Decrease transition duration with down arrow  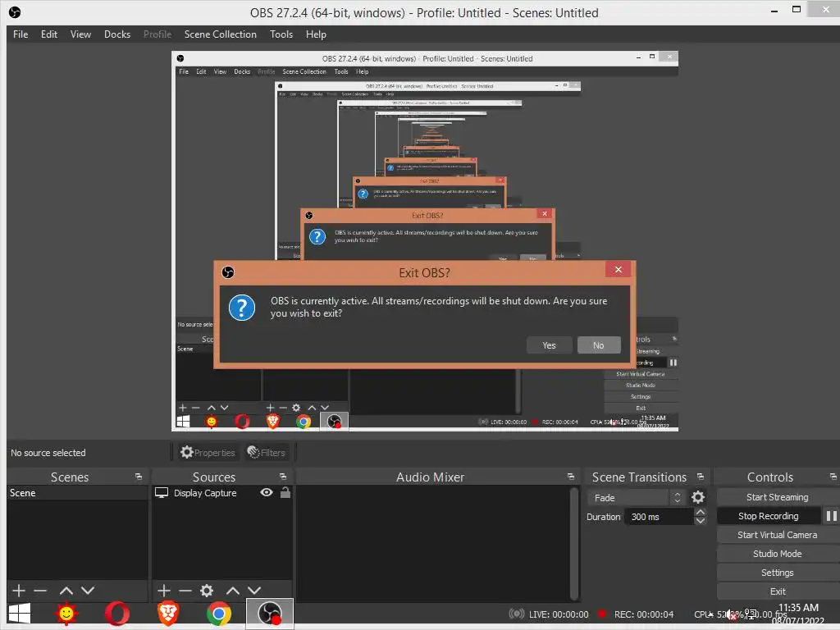click(x=701, y=521)
